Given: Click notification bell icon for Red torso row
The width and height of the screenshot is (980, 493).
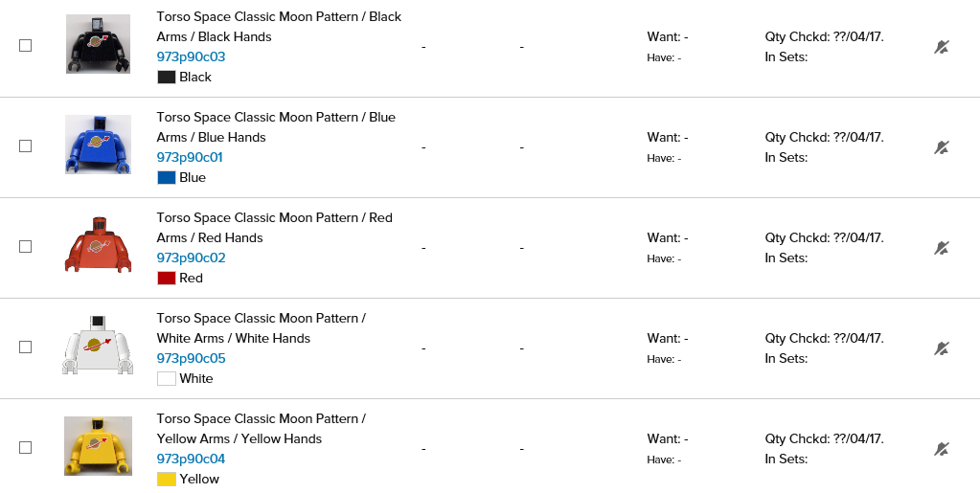Looking at the screenshot, I should (x=942, y=248).
